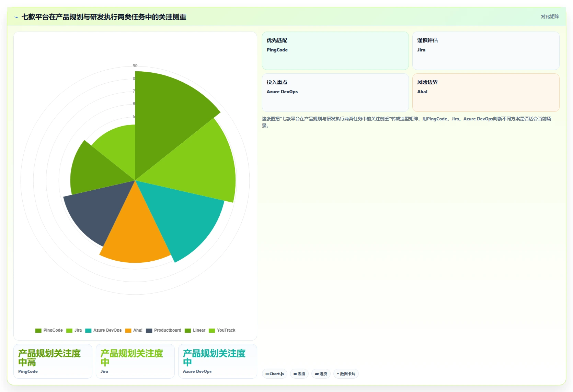Click the small icon before the dashboard title
Viewport: 573px width, 392px height.
[16, 17]
